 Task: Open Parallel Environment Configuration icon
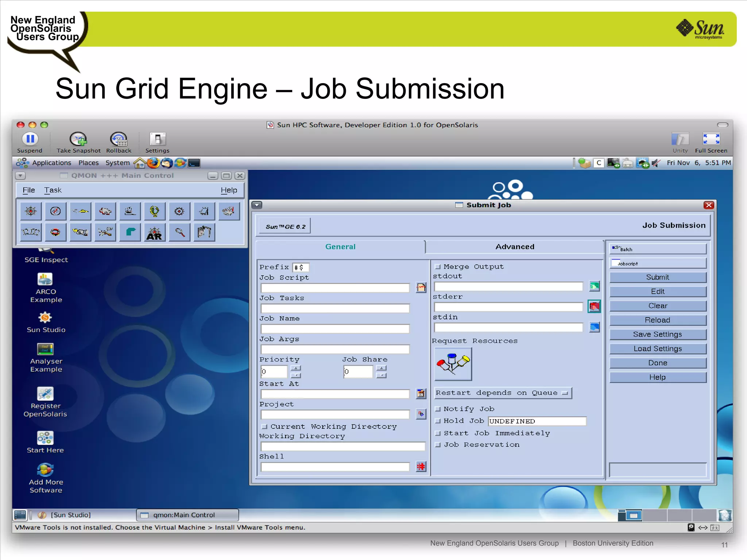point(31,232)
